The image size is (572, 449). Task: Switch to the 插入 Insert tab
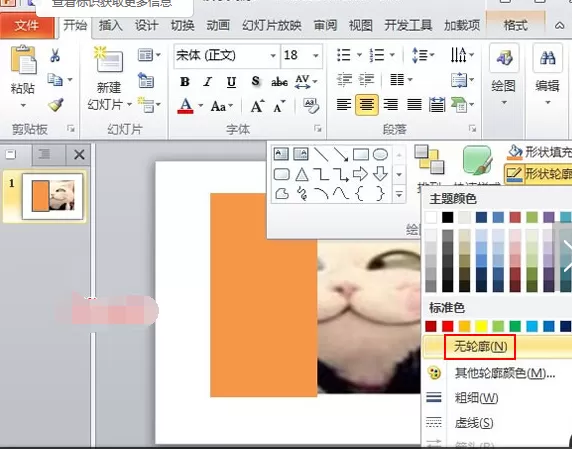pos(110,25)
